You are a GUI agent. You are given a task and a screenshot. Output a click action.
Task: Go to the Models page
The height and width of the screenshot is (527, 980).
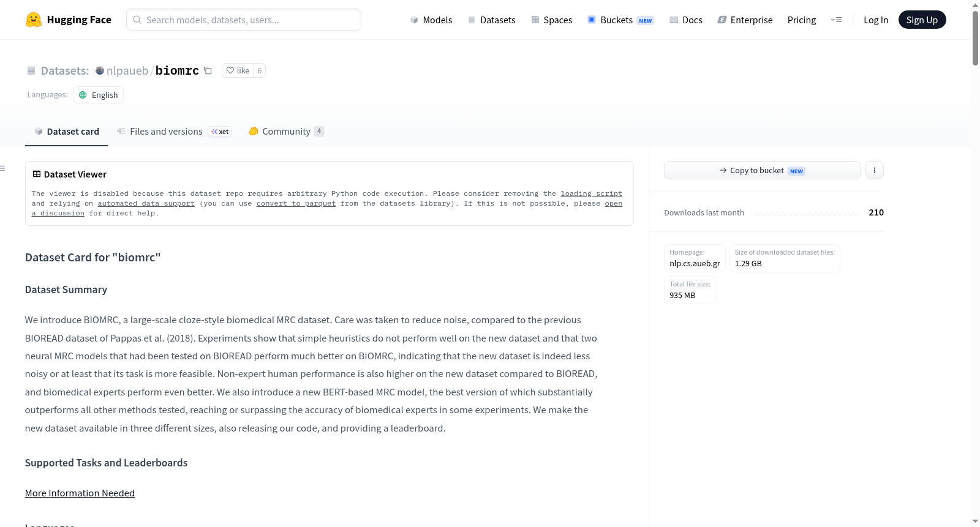point(431,20)
